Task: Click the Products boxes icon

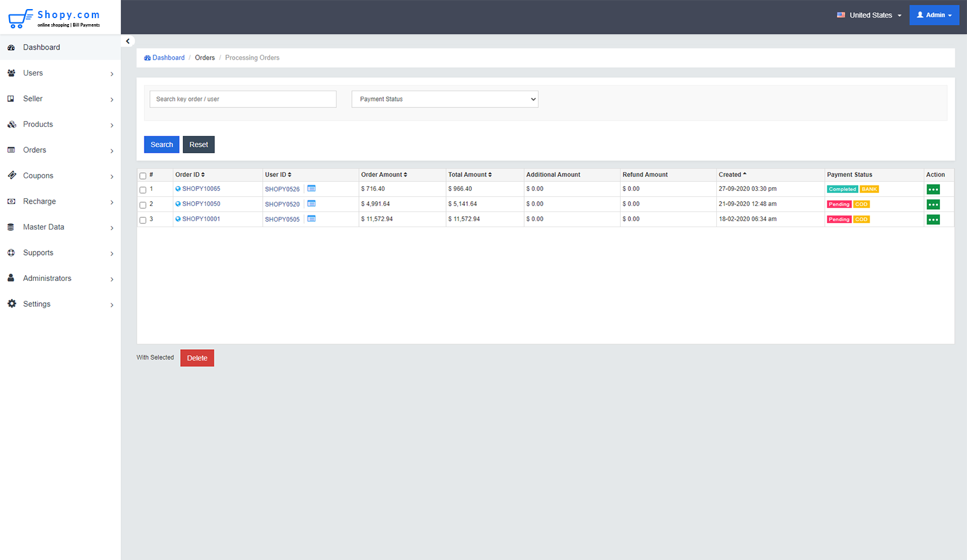Action: [x=11, y=124]
